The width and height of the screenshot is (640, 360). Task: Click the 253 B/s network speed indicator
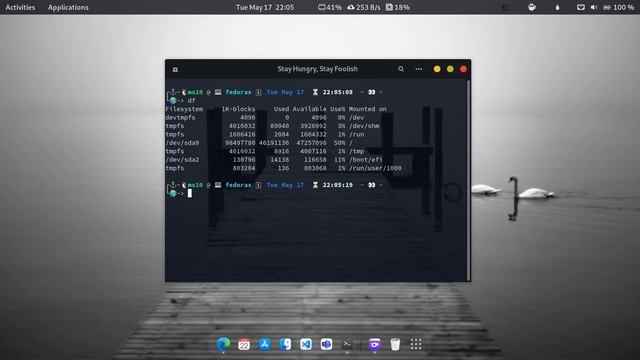click(x=364, y=7)
